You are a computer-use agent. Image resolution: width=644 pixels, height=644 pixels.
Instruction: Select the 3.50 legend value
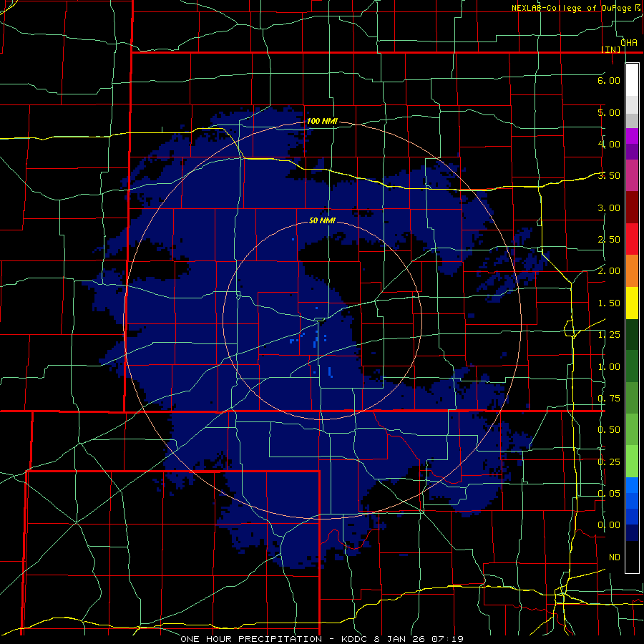tap(609, 176)
